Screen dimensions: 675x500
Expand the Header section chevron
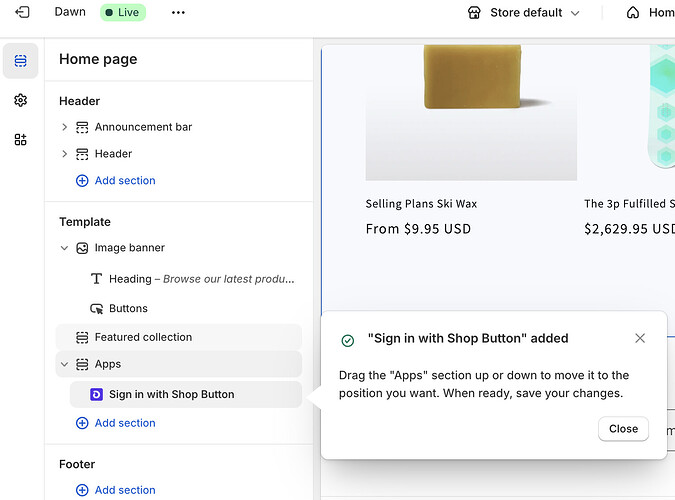(65, 154)
